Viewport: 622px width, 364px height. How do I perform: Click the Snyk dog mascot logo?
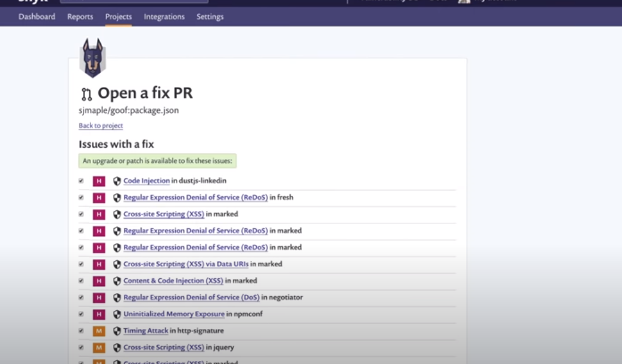pos(93,58)
